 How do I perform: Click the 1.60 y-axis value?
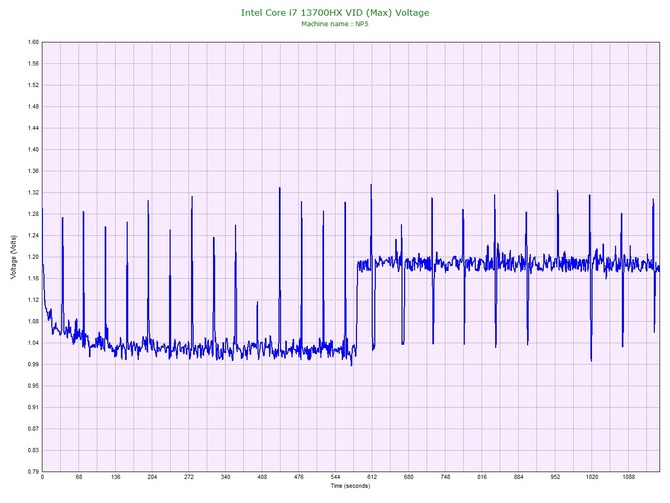33,42
